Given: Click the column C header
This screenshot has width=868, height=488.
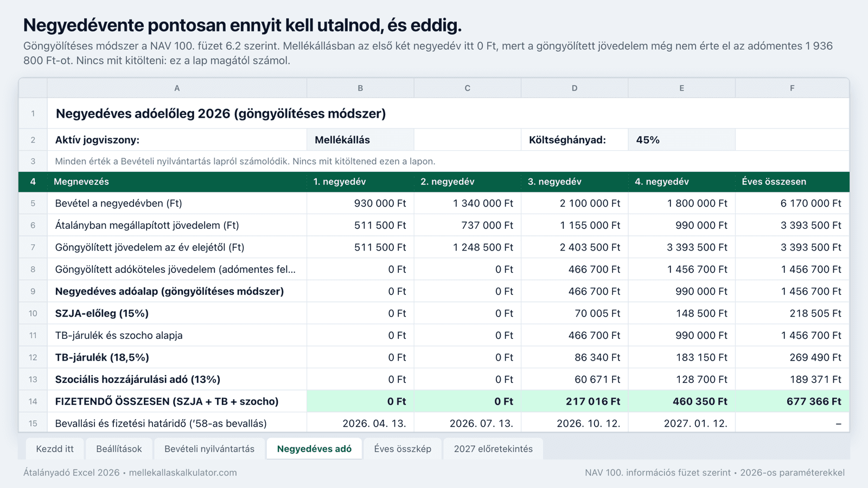Looking at the screenshot, I should tap(467, 88).
